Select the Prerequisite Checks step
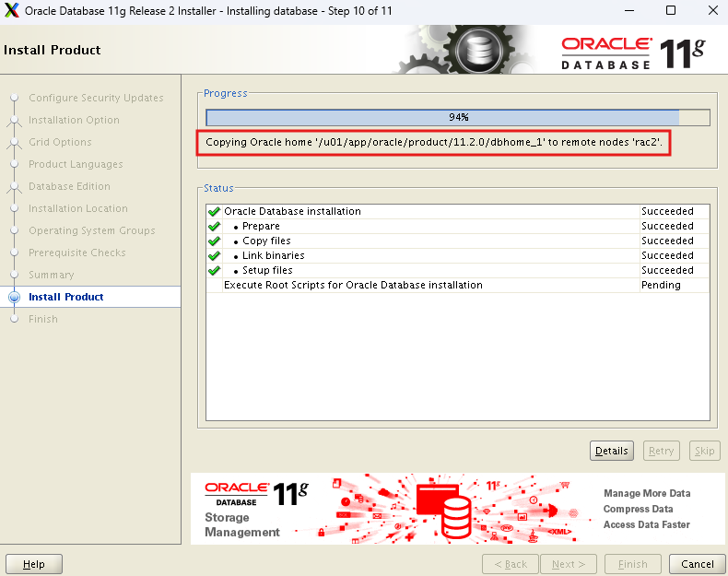This screenshot has width=728, height=576. (x=77, y=253)
